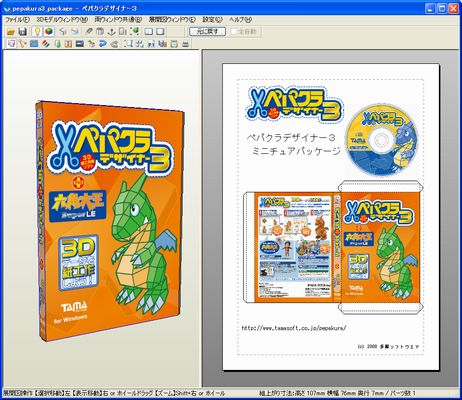Switch to the split two-pane window layout icon
This screenshot has width=462, height=400.
(148, 32)
